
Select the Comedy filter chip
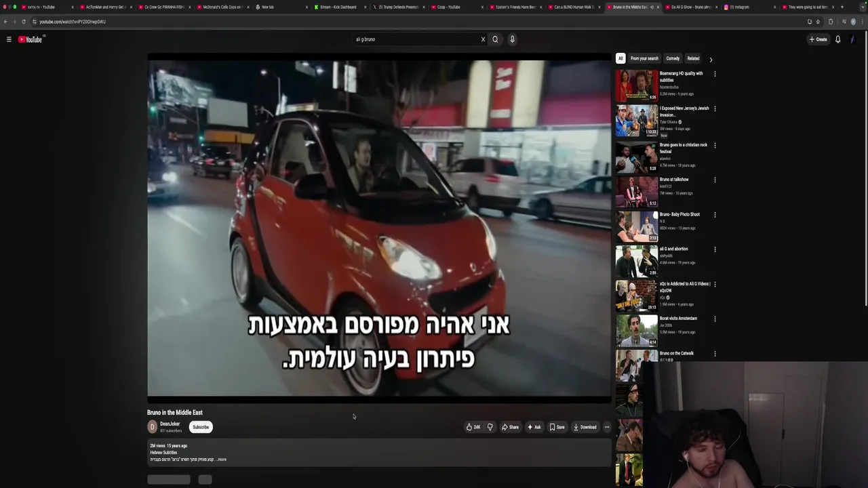pyautogui.click(x=673, y=58)
